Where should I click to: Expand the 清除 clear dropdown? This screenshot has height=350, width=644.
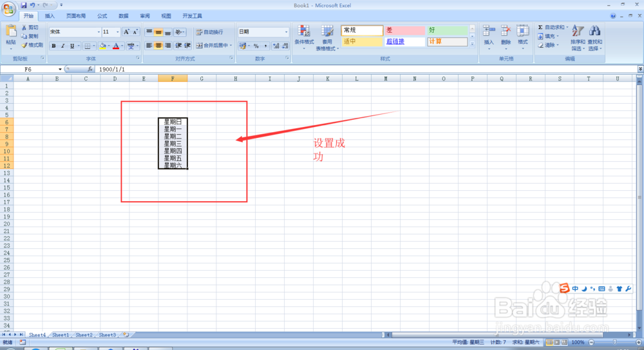(557, 45)
